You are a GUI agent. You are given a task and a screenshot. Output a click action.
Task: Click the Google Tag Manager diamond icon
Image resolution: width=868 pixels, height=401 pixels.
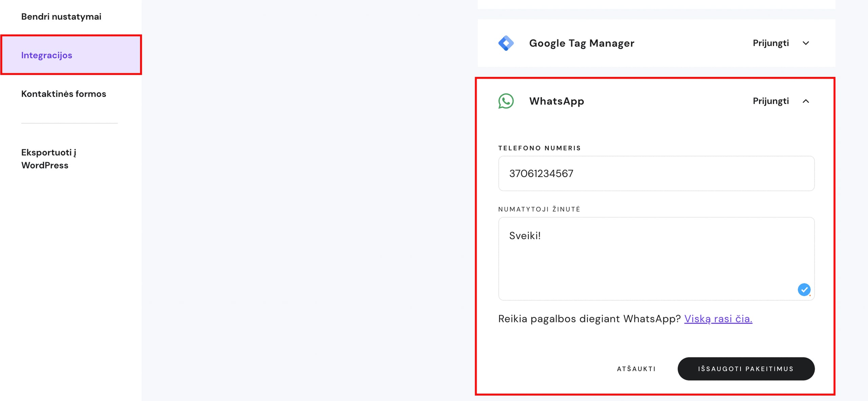coord(506,43)
